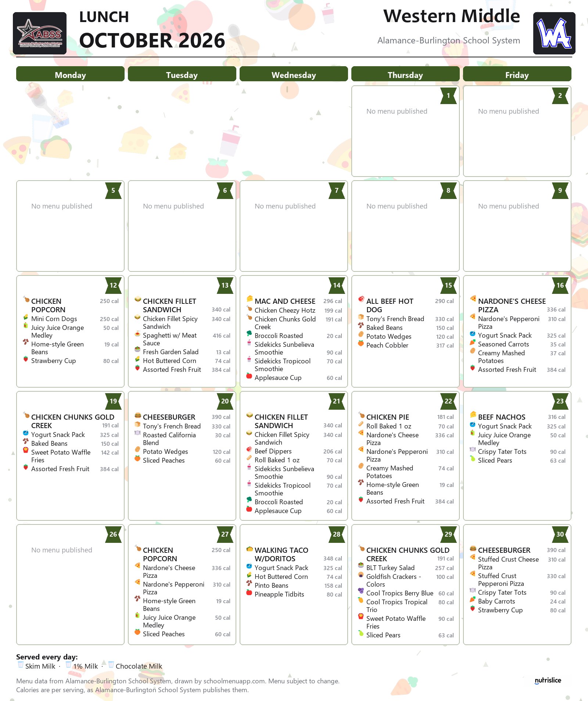Click 'Served every day:' label

(x=47, y=657)
